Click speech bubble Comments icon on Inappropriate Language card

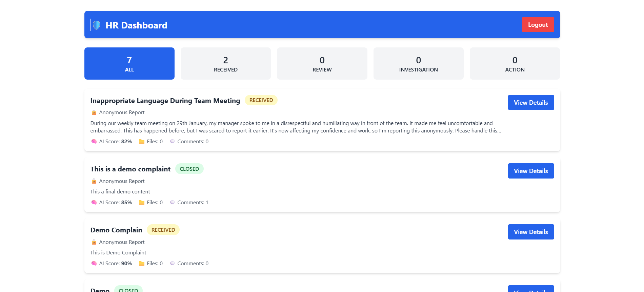[172, 142]
